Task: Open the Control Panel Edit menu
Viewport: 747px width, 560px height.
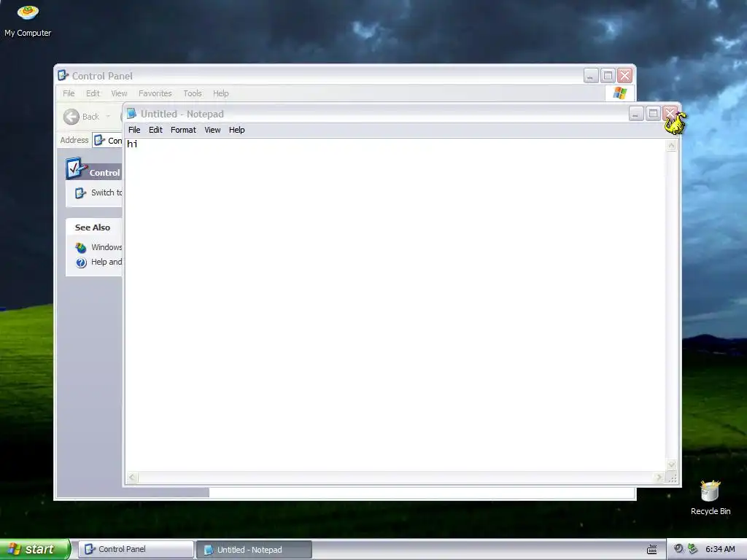Action: 93,93
